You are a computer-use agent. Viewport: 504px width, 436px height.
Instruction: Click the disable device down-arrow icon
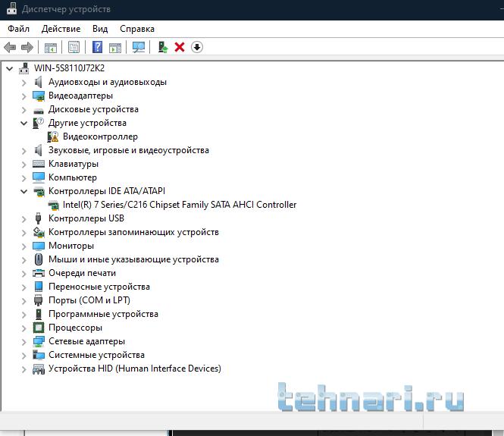(197, 47)
